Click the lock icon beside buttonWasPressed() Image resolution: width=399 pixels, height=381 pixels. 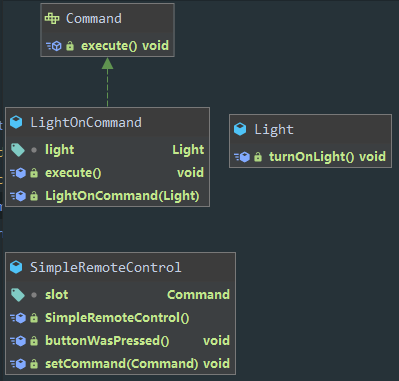point(34,341)
